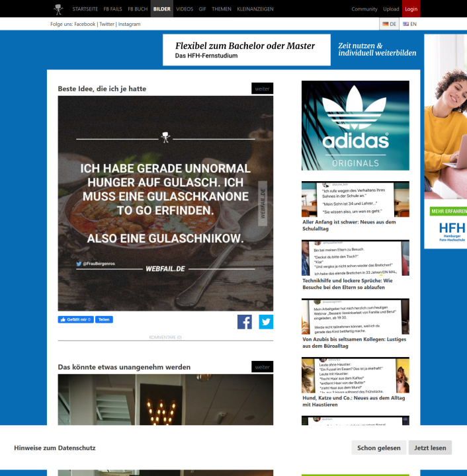Click the red Login button

pyautogui.click(x=411, y=9)
